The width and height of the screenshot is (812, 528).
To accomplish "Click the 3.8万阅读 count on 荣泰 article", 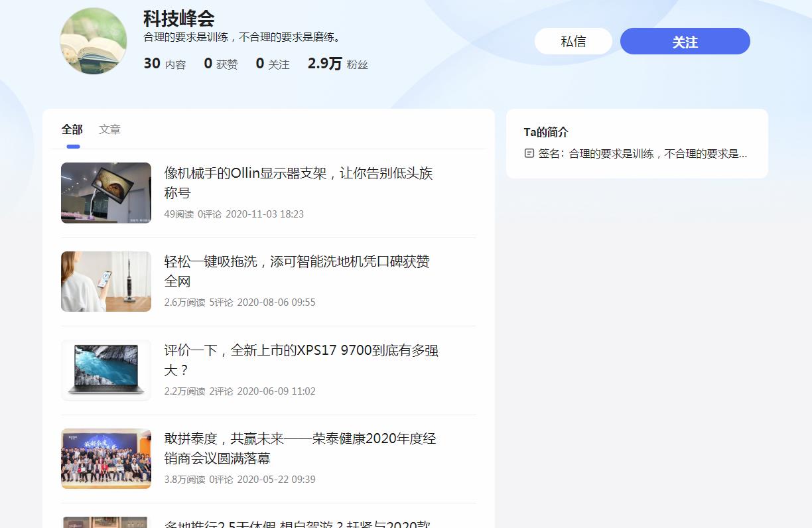I will click(x=184, y=480).
